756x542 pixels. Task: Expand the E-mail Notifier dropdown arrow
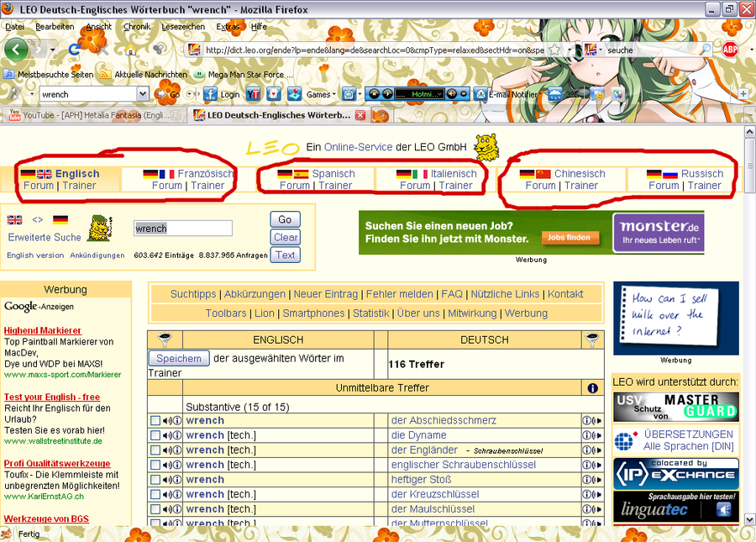click(542, 94)
